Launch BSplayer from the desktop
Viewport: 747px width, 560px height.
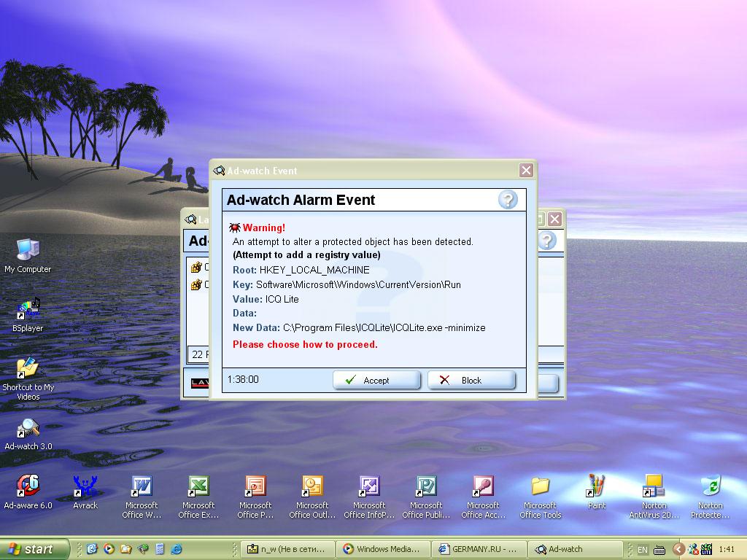tap(28, 310)
